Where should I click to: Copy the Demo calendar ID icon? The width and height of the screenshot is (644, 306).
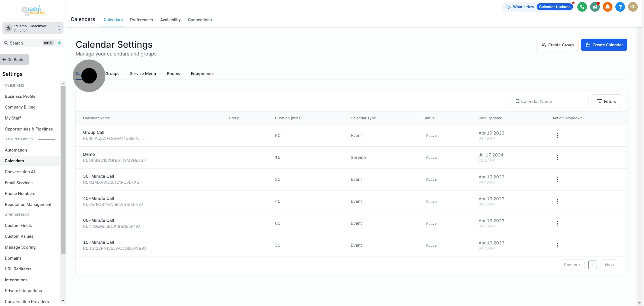point(146,160)
